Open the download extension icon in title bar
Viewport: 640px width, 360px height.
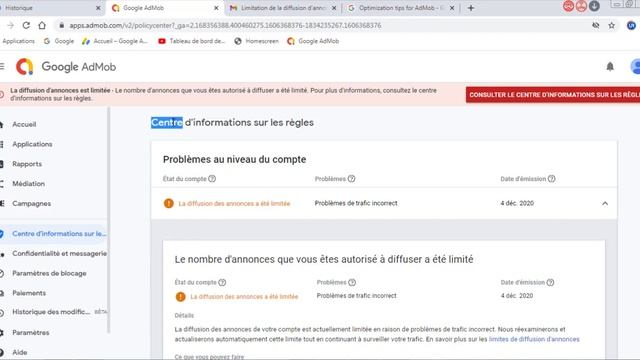(x=594, y=6)
